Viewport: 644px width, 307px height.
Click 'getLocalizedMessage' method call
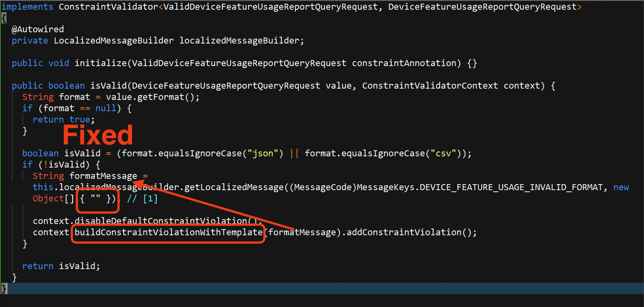coord(234,187)
